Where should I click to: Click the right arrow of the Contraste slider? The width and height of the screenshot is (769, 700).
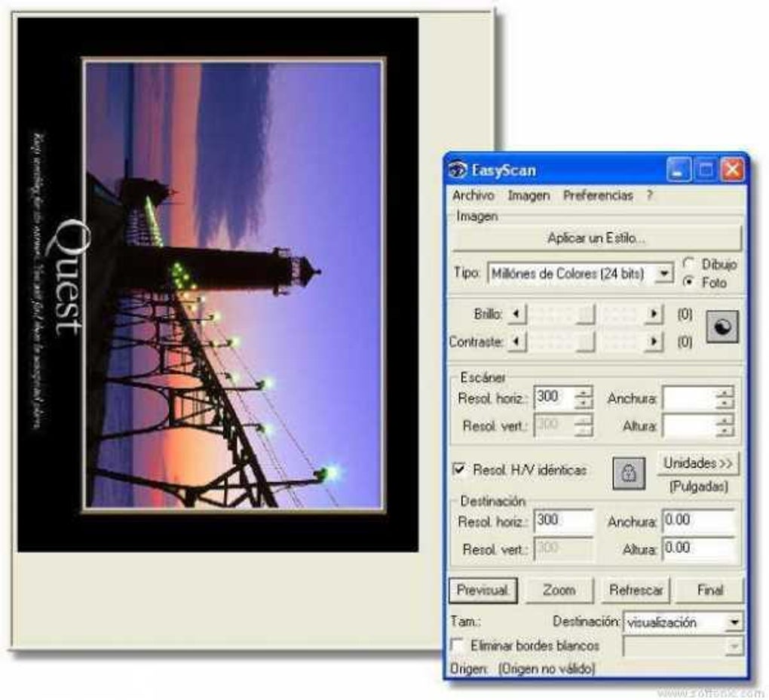pos(654,341)
